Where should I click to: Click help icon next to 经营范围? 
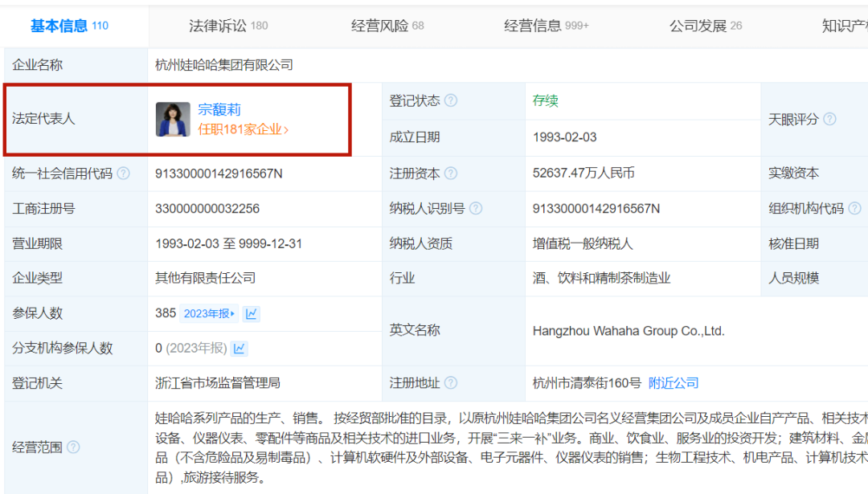tap(73, 447)
